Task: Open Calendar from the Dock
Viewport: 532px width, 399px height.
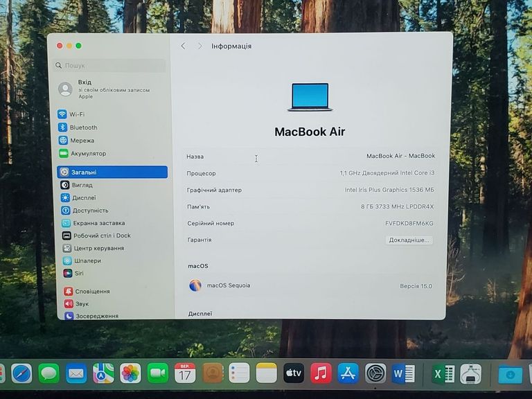Action: tap(185, 373)
